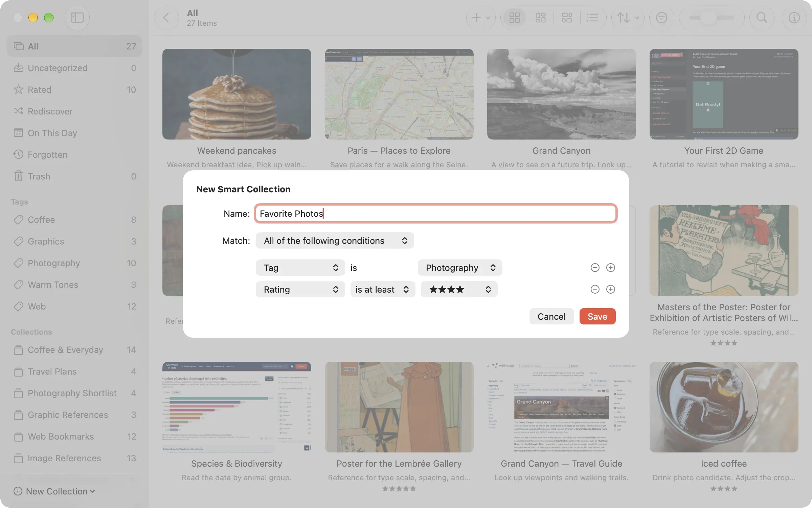Open the Photography Shortlist collection

pos(74,393)
